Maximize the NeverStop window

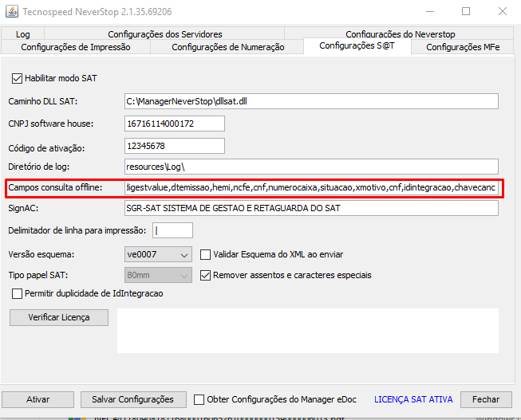(466, 12)
